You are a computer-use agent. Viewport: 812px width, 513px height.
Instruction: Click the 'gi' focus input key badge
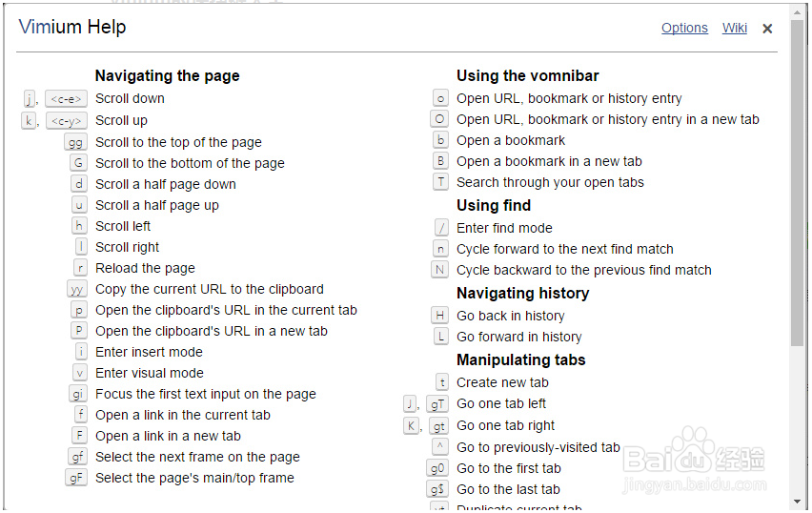pos(77,394)
